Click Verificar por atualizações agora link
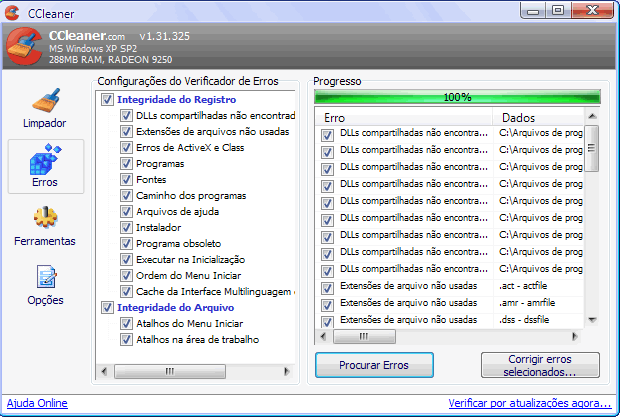The height and width of the screenshot is (417, 622). click(530, 403)
